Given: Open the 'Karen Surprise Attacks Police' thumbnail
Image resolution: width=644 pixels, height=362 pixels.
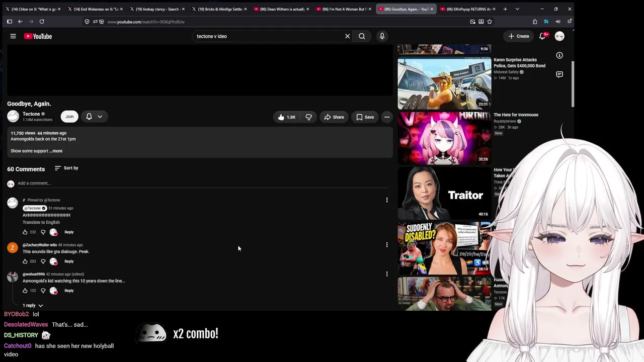Looking at the screenshot, I should click(444, 83).
